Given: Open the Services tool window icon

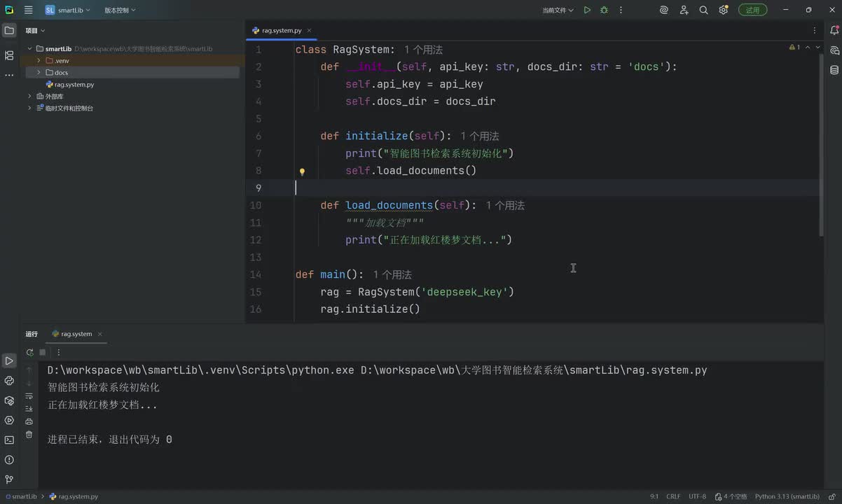Looking at the screenshot, I should pyautogui.click(x=9, y=420).
